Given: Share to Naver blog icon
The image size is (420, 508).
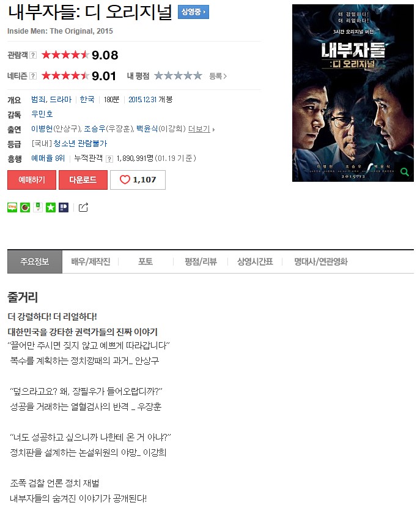Looking at the screenshot, I should pos(12,207).
